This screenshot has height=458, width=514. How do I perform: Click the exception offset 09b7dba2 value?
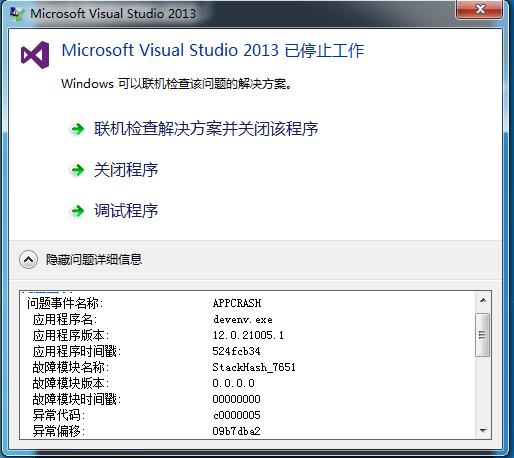(236, 431)
